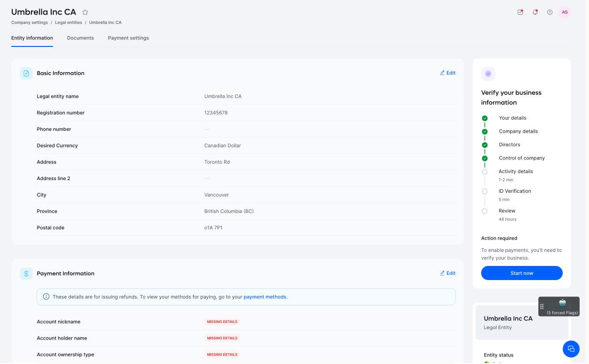Click the Activity details step label
The width and height of the screenshot is (589, 364).
516,171
